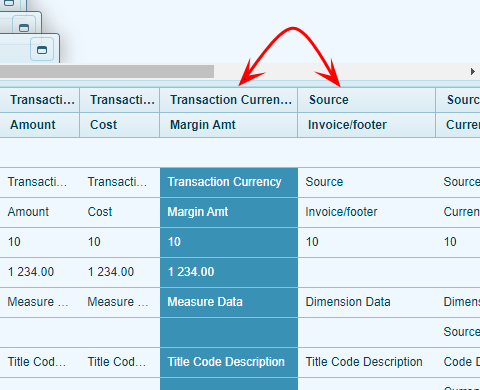Click the gray horizontal scrollbar thumb
The height and width of the screenshot is (390, 480).
point(107,71)
